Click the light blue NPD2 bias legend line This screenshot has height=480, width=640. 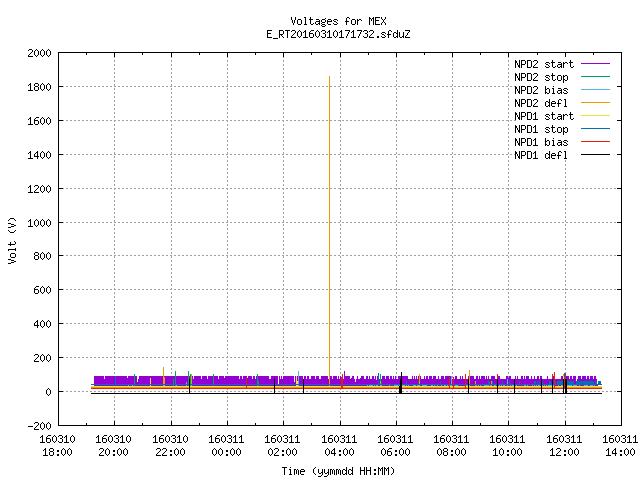[595, 89]
